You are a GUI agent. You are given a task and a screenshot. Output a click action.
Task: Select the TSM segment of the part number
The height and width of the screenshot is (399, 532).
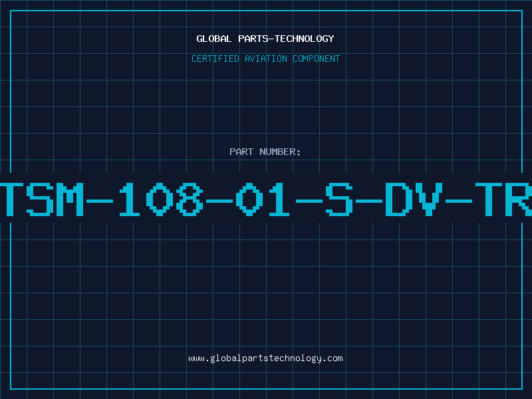(x=42, y=199)
